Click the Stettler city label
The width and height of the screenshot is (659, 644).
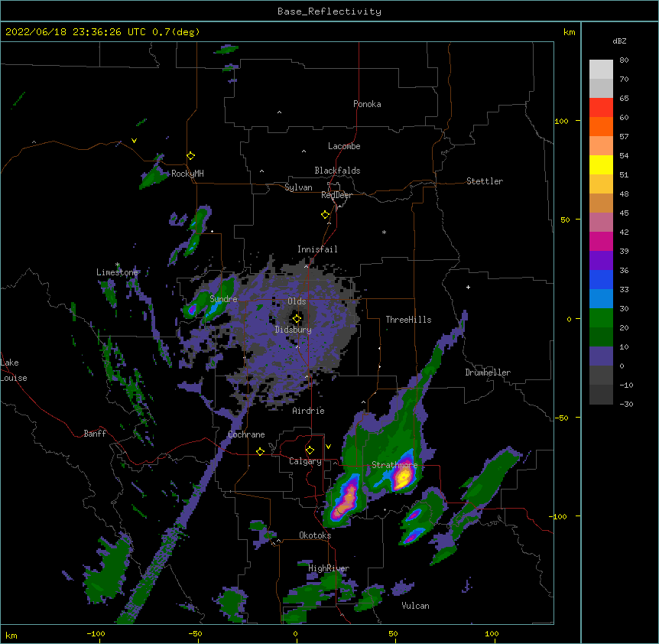(485, 181)
